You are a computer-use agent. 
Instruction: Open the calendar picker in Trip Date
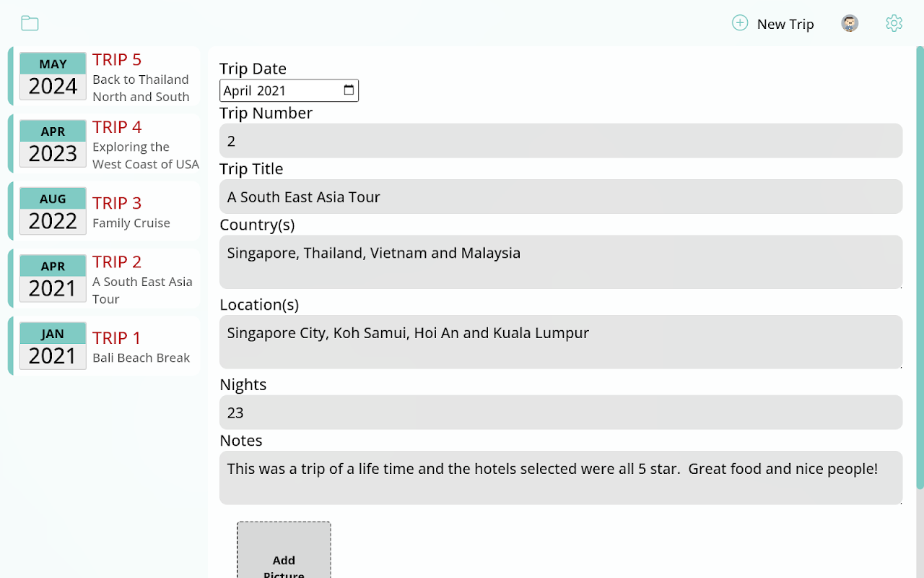click(349, 90)
